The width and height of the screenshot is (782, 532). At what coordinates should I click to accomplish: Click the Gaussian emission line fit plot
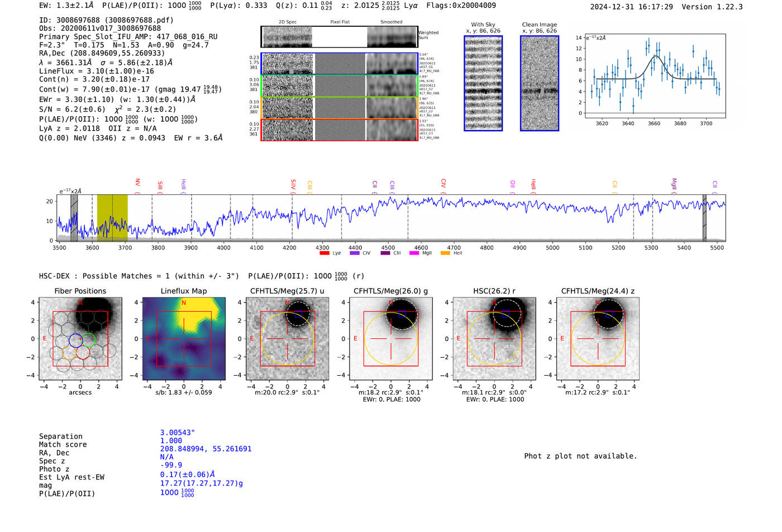(655, 76)
